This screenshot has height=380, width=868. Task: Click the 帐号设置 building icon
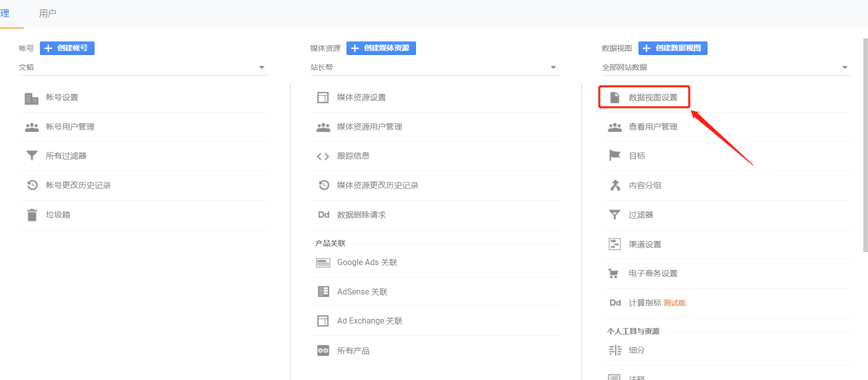pyautogui.click(x=31, y=98)
